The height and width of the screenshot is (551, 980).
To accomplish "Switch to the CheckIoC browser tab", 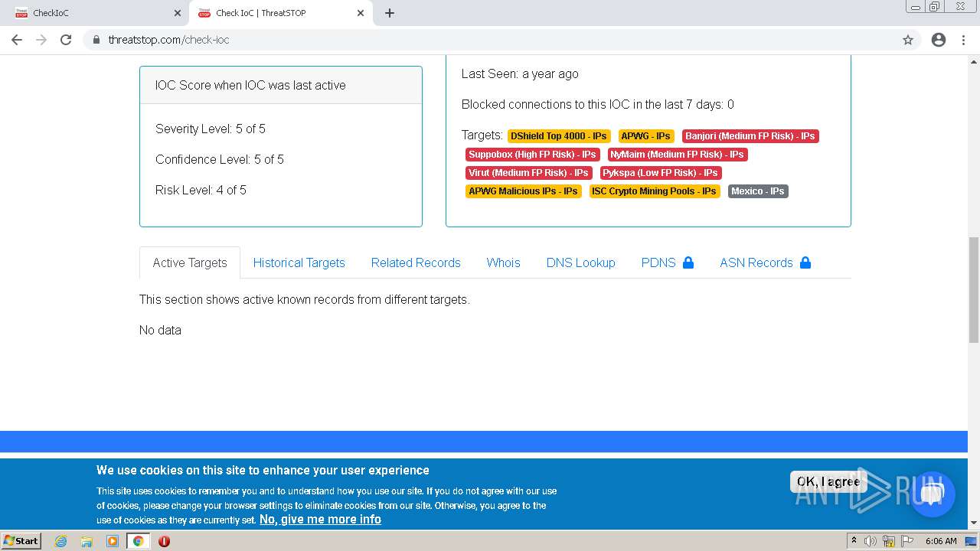I will coord(96,13).
